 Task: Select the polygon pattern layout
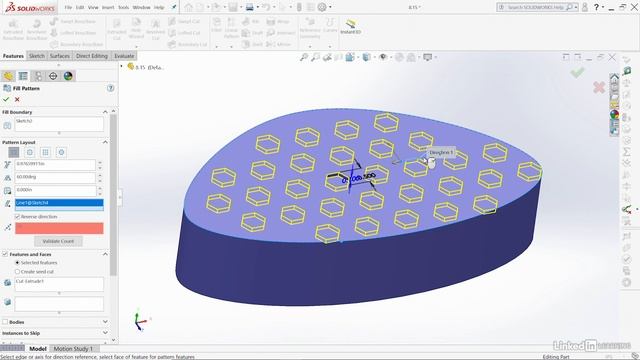click(x=61, y=152)
